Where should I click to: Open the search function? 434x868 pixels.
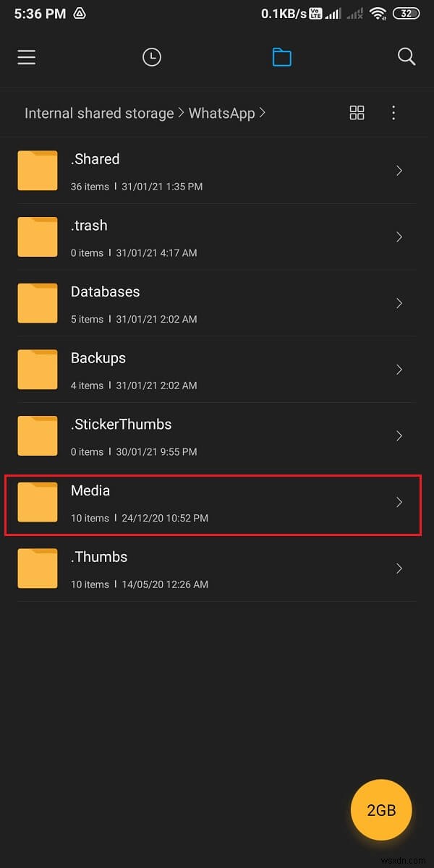pyautogui.click(x=407, y=56)
